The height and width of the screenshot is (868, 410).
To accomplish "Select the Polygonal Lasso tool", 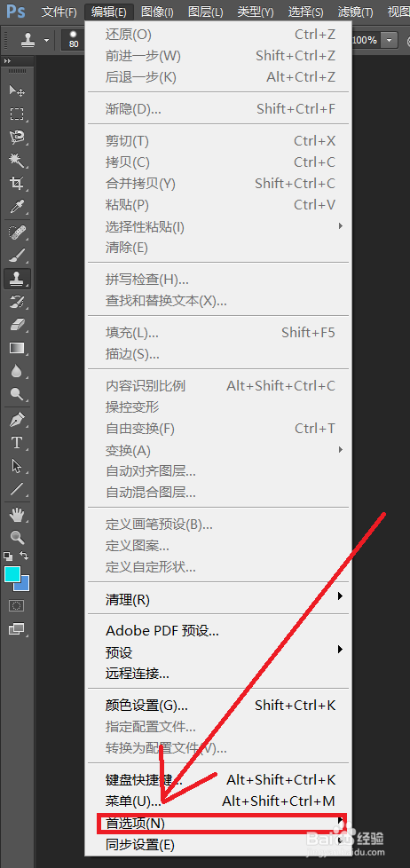I will [x=17, y=138].
